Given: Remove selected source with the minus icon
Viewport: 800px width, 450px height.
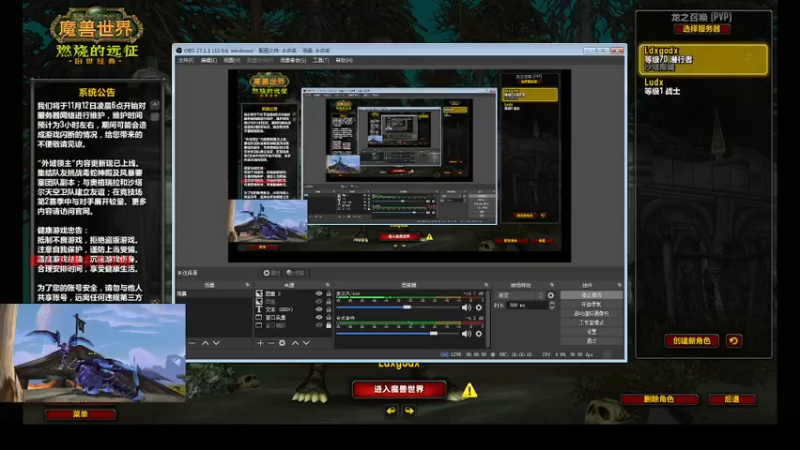Looking at the screenshot, I should point(271,343).
